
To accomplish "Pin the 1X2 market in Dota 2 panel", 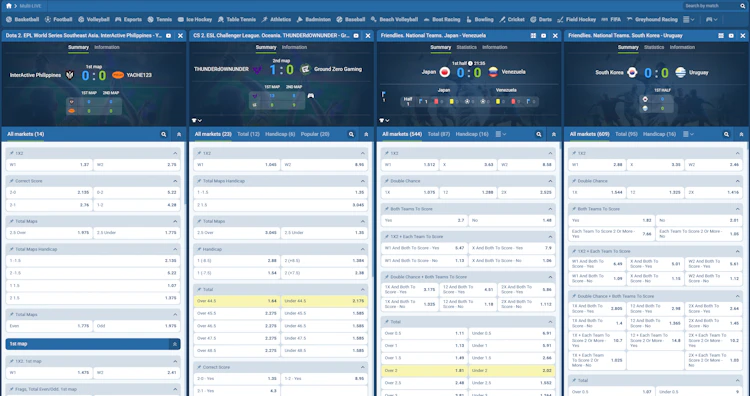I will (11, 154).
